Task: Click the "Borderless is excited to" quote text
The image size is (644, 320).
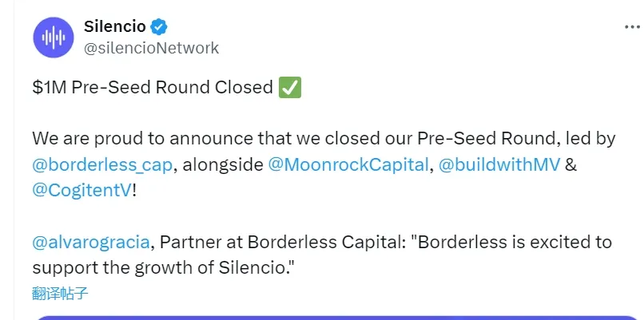Action: click(512, 242)
